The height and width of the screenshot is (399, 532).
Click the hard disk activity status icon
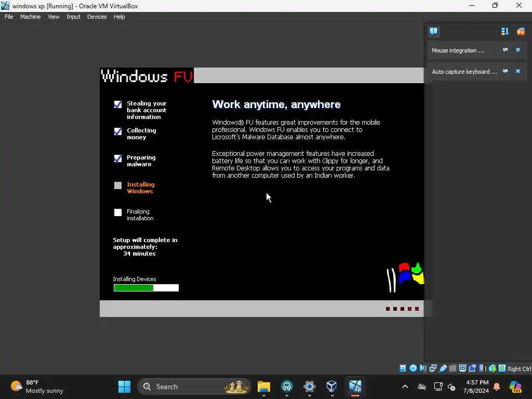pyautogui.click(x=403, y=368)
